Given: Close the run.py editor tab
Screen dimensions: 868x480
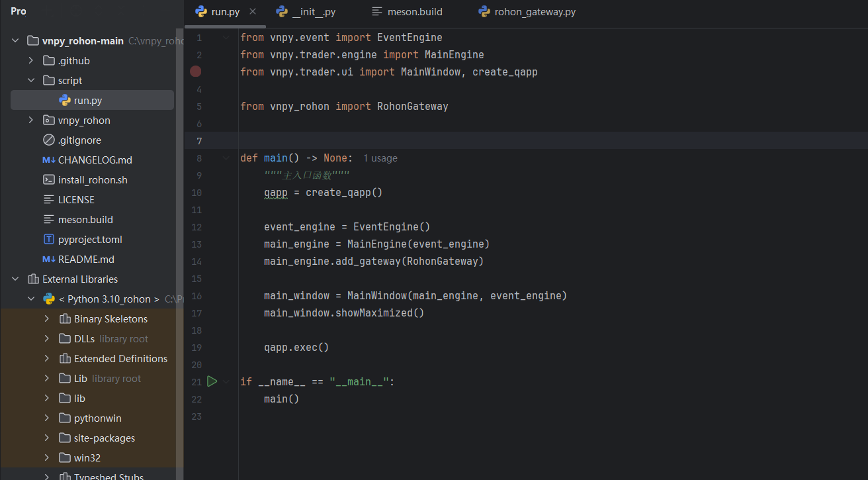Looking at the screenshot, I should tap(253, 12).
